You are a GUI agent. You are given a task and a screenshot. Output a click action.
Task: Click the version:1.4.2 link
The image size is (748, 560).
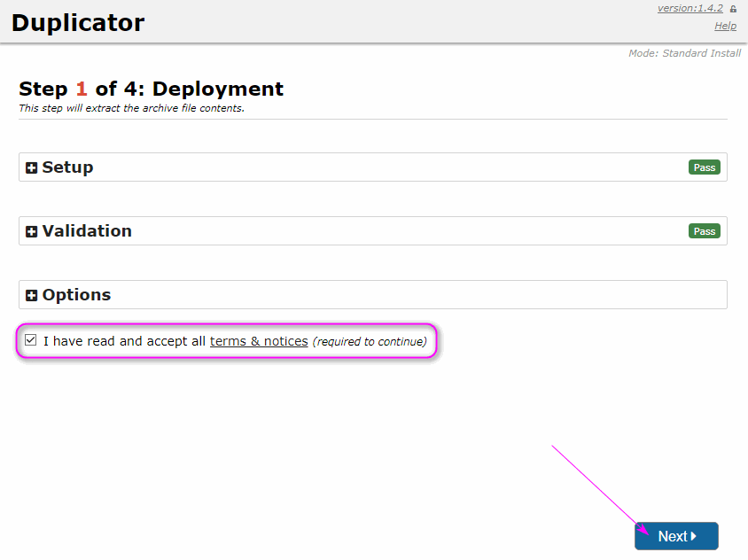[690, 9]
